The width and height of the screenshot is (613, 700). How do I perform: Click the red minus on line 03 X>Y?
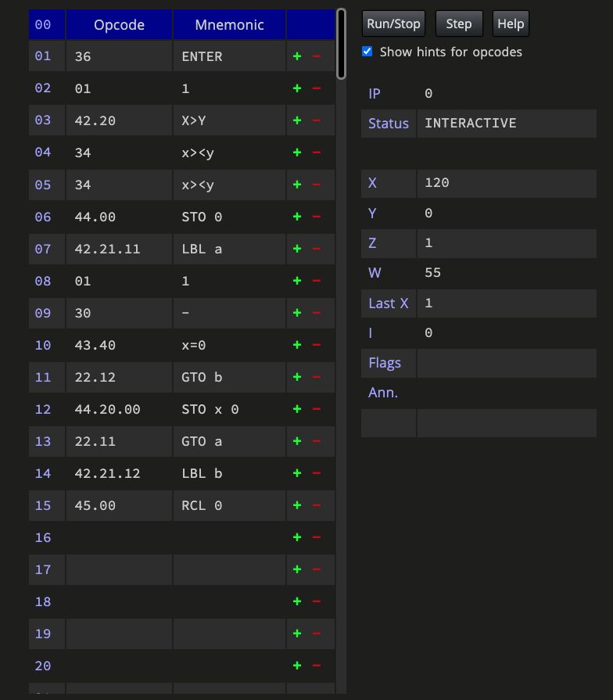(x=317, y=120)
